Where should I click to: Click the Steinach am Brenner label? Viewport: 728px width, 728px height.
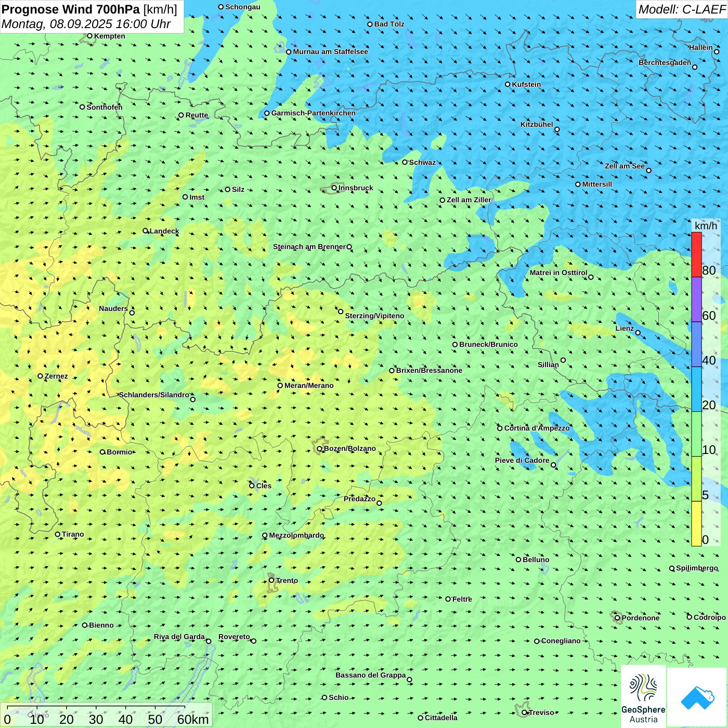click(309, 246)
